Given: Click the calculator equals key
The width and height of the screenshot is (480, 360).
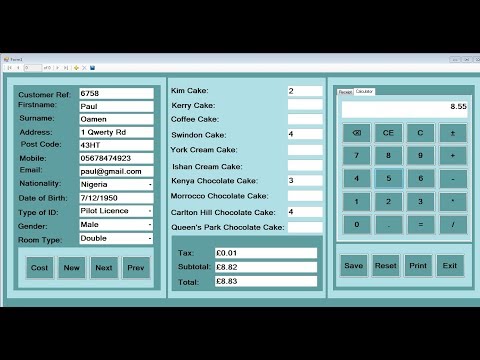Looking at the screenshot, I should 420,225.
